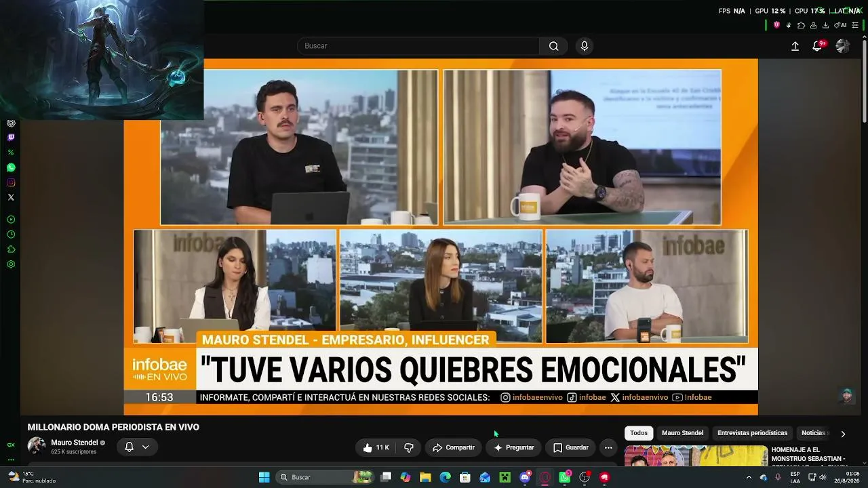Open Microsoft Edge from the taskbar
The width and height of the screenshot is (868, 488).
[x=445, y=477]
